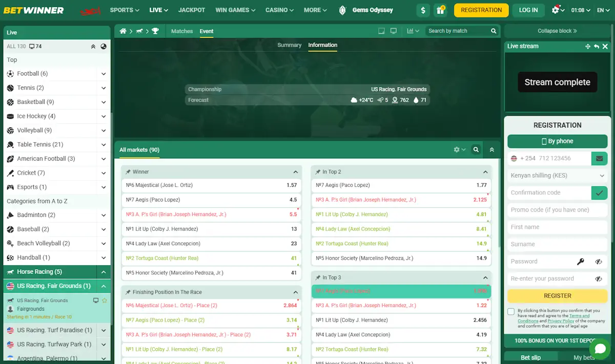The width and height of the screenshot is (615, 364).
Task: Click the statistics chart icon near match search
Action: pos(411,31)
